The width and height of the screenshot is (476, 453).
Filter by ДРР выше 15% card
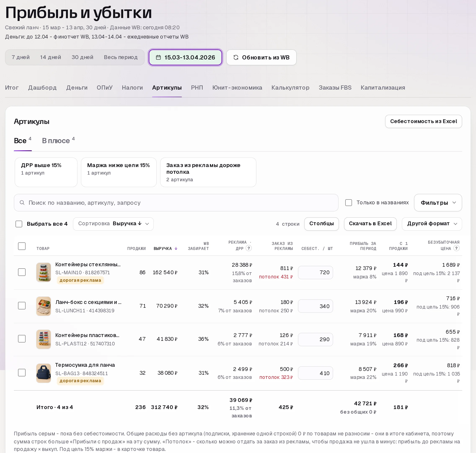(x=46, y=172)
